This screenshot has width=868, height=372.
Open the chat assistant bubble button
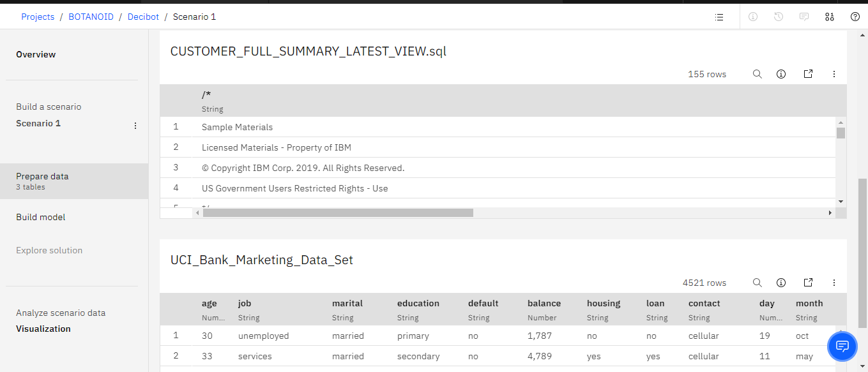coord(842,346)
